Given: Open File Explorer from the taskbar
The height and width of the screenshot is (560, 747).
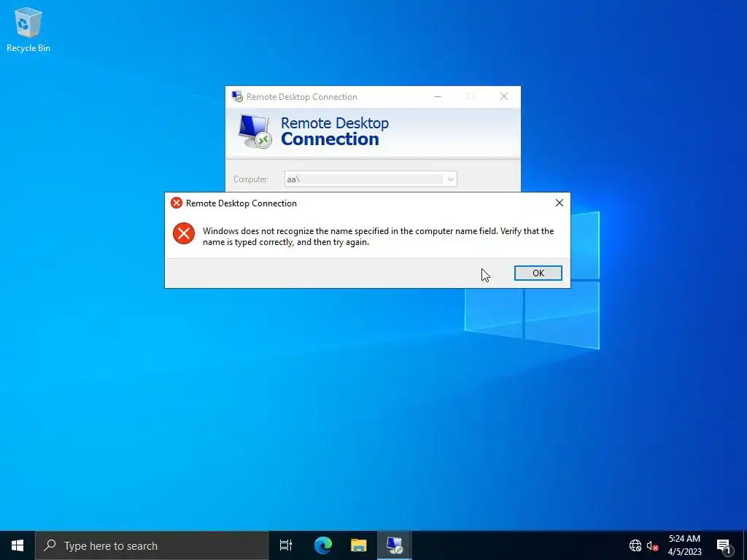Looking at the screenshot, I should (x=359, y=545).
